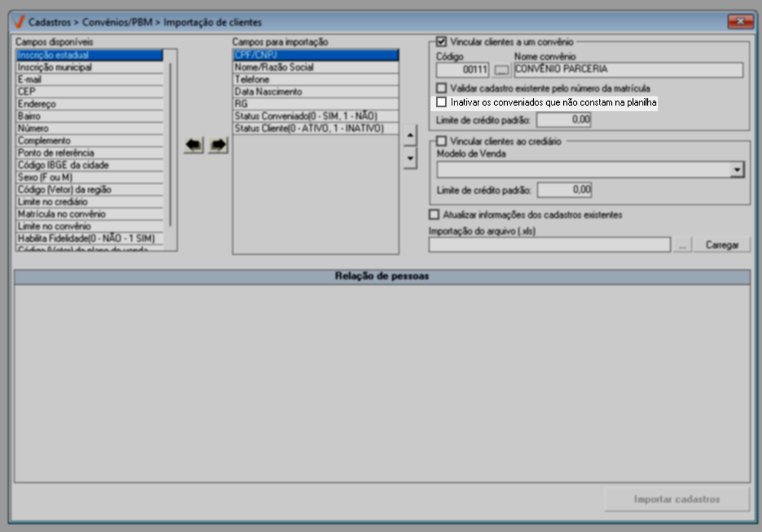This screenshot has height=532, width=762.
Task: Select RG in import fields
Action: [316, 104]
